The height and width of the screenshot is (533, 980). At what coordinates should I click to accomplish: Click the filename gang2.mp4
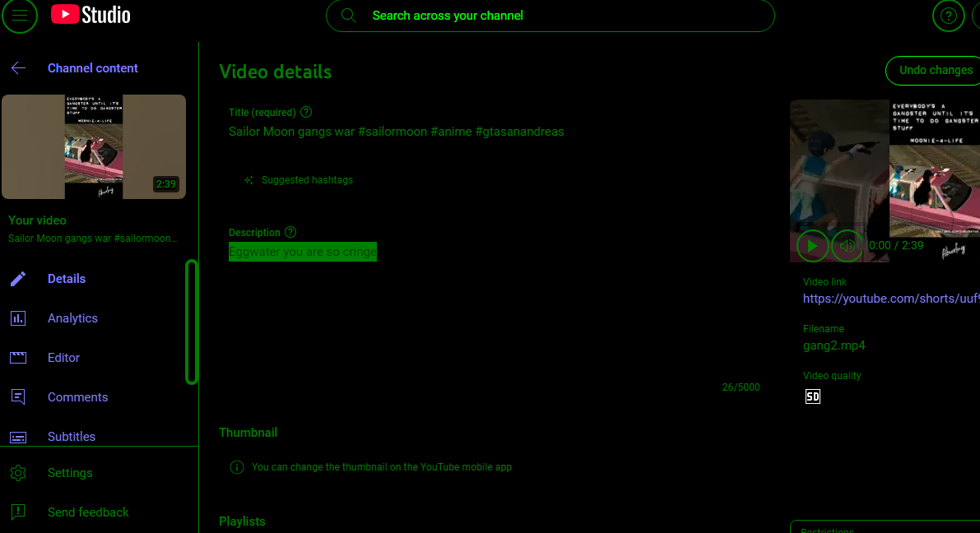834,345
